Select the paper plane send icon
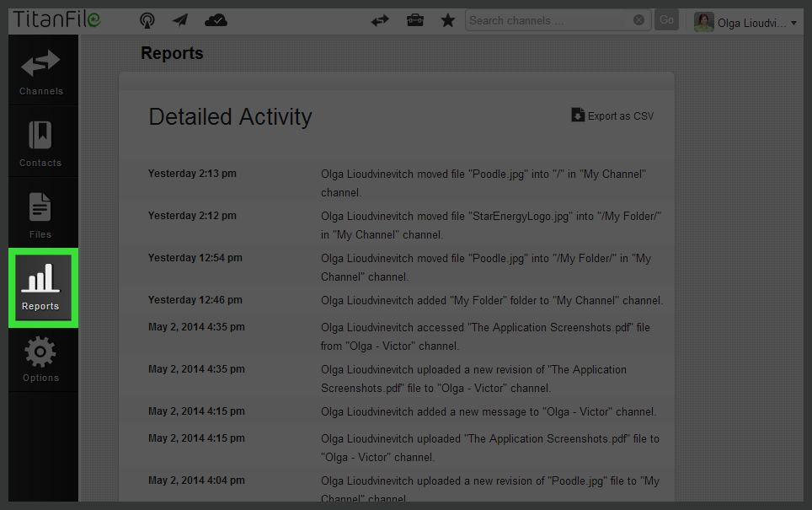The image size is (812, 510). pos(179,20)
